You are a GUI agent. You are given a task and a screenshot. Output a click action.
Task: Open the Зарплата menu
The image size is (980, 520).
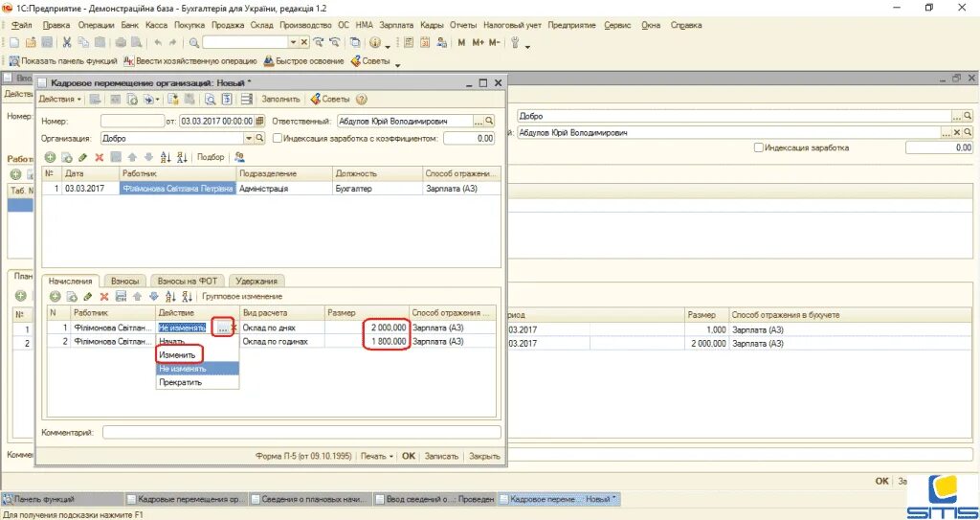396,26
